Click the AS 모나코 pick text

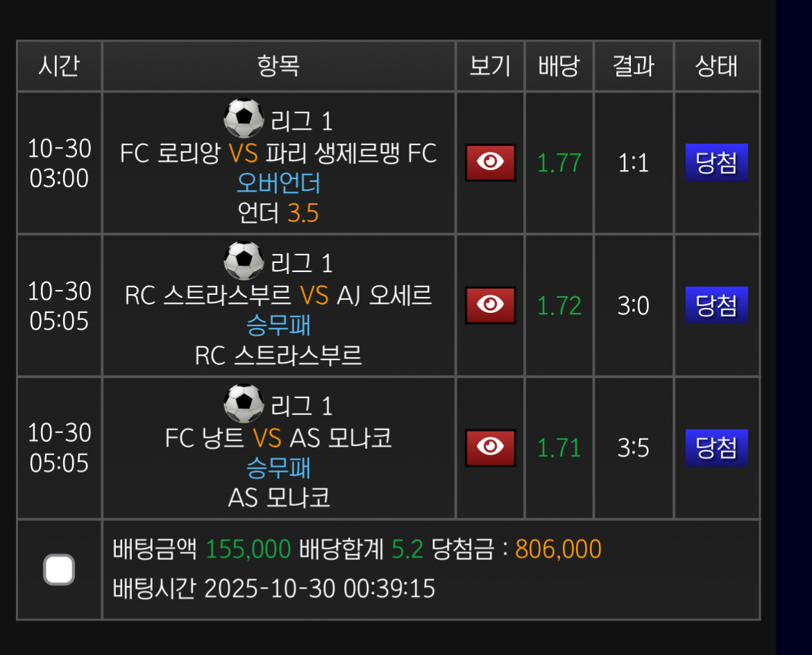coord(278,497)
